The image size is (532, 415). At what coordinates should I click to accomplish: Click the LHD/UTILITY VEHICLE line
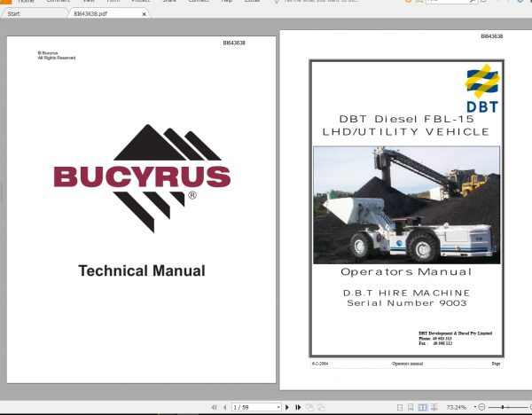[x=406, y=131]
